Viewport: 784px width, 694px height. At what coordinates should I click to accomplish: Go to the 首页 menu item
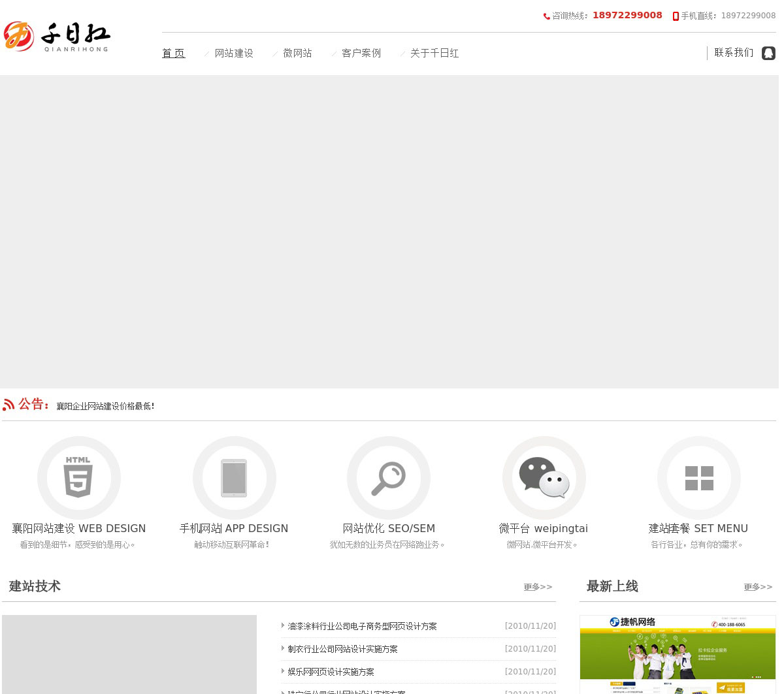174,54
